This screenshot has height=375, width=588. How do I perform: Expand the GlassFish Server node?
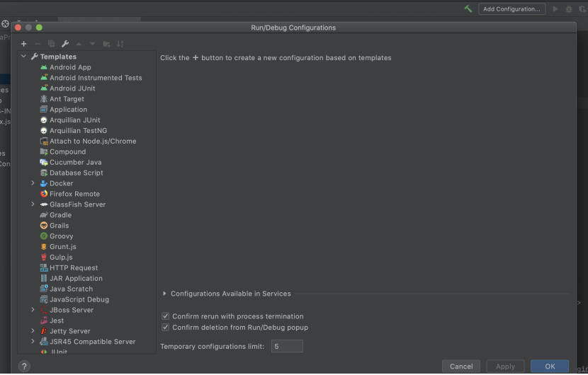33,204
